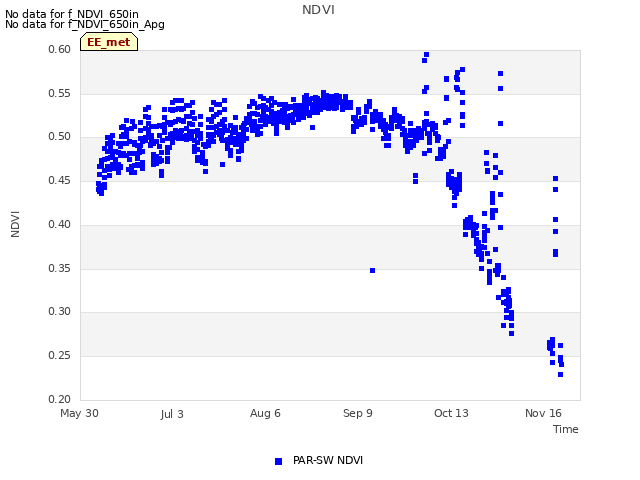The image size is (640, 480).
Task: Click the blue PAR-SW NDVI legend marker
Action: tap(278, 461)
